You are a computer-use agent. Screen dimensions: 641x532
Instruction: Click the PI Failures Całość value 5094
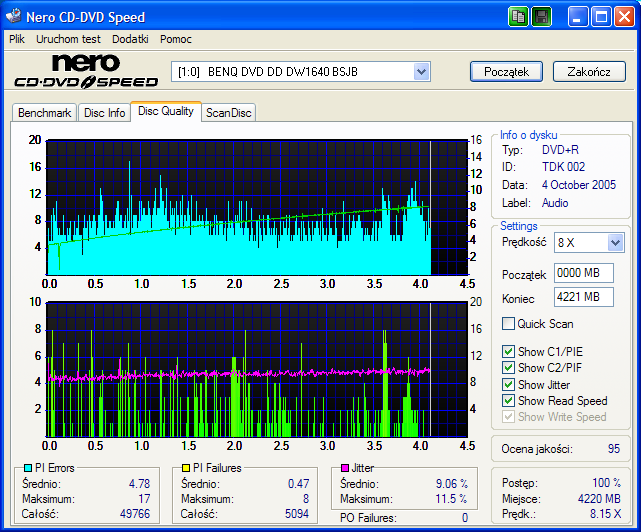pos(297,514)
